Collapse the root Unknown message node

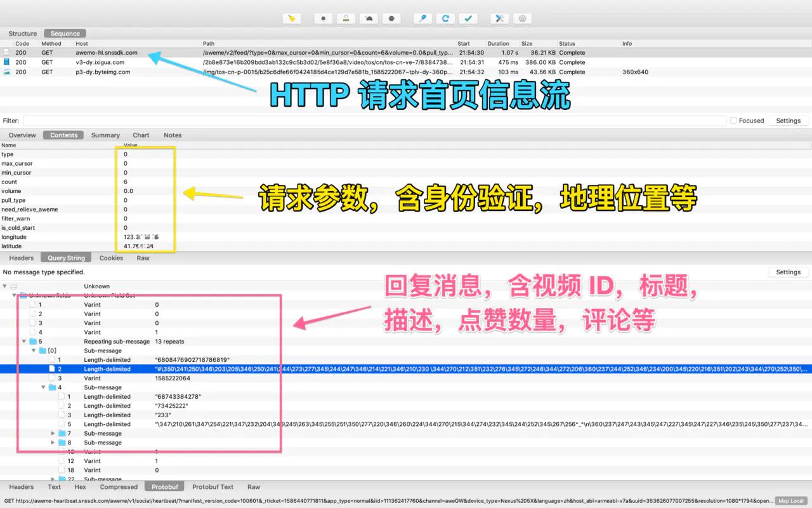point(5,286)
